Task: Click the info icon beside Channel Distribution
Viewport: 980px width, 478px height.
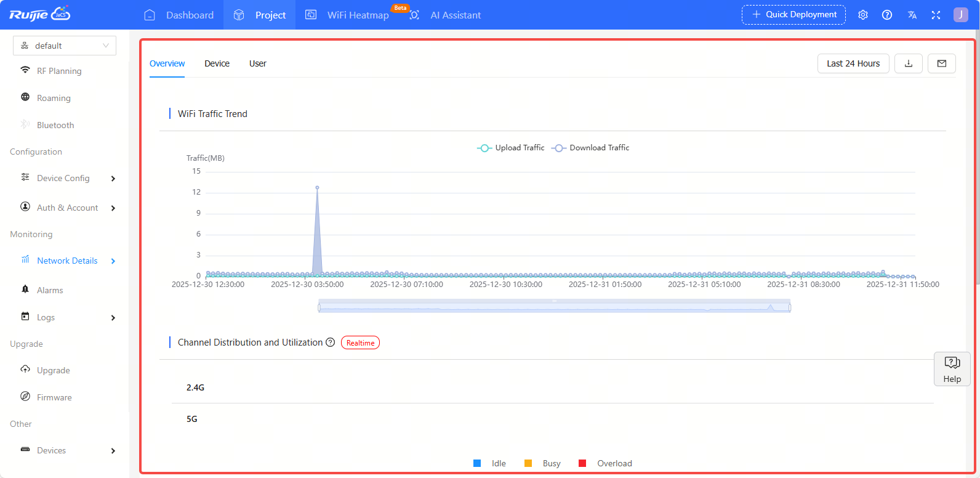Action: 331,342
